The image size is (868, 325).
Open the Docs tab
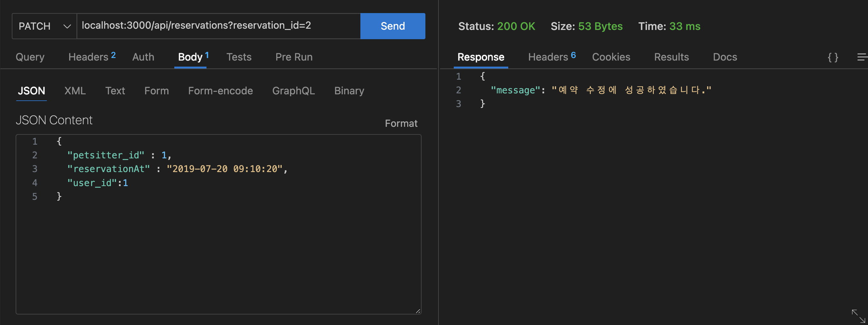pyautogui.click(x=725, y=57)
